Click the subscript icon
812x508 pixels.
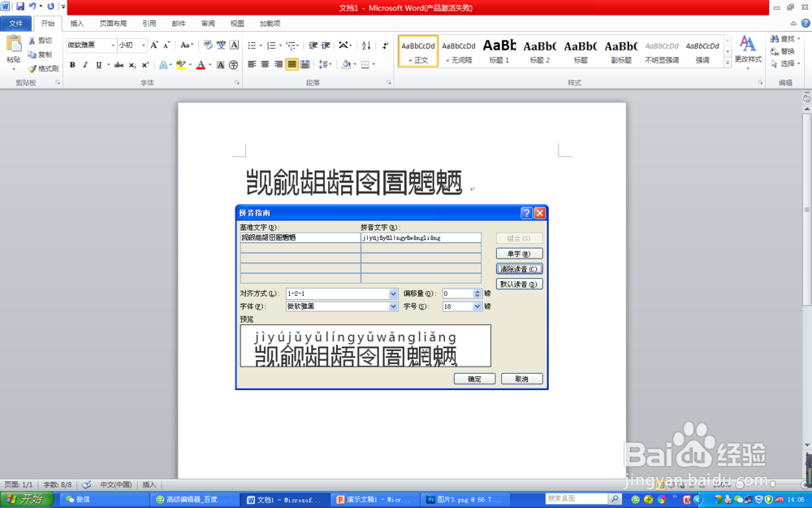tap(131, 64)
